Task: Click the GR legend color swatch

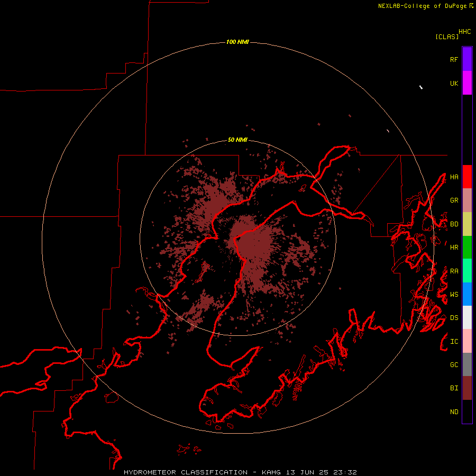Action: click(467, 200)
